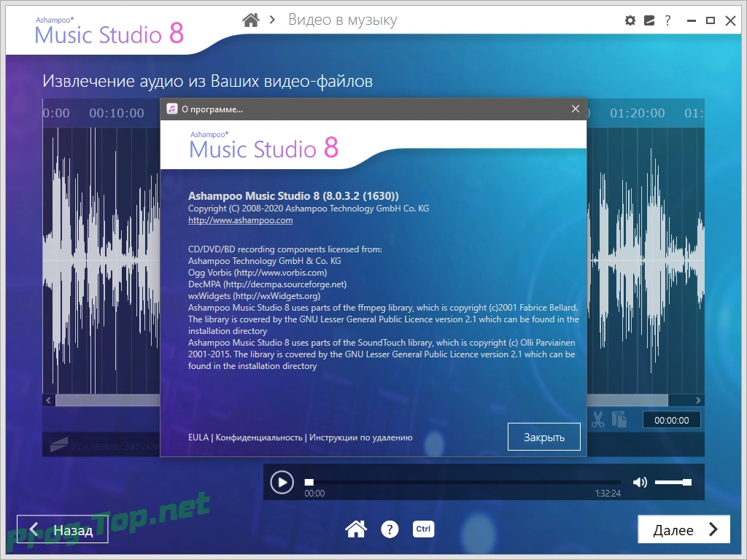Image resolution: width=747 pixels, height=560 pixels.
Task: Open the Конфиденциальность link
Action: pyautogui.click(x=259, y=437)
